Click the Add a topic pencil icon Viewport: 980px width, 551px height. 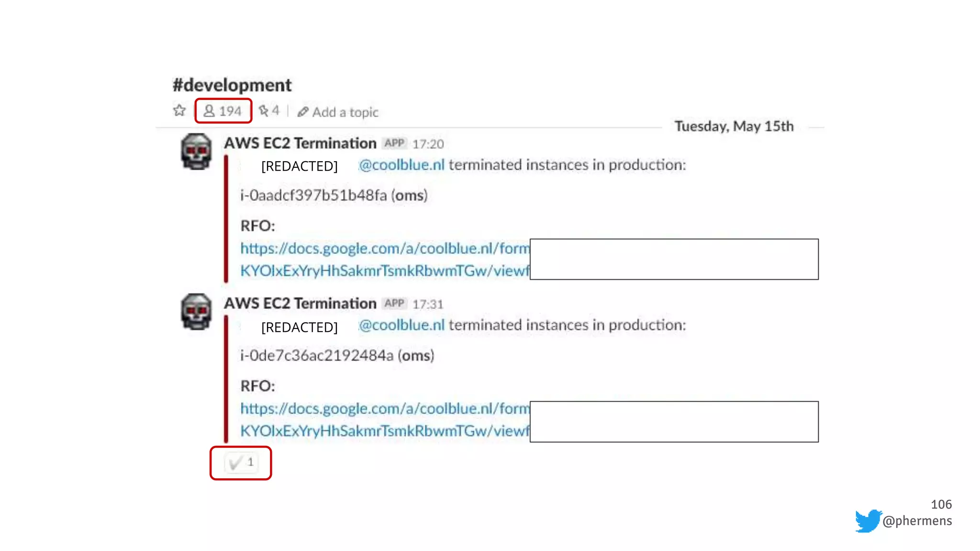coord(302,112)
